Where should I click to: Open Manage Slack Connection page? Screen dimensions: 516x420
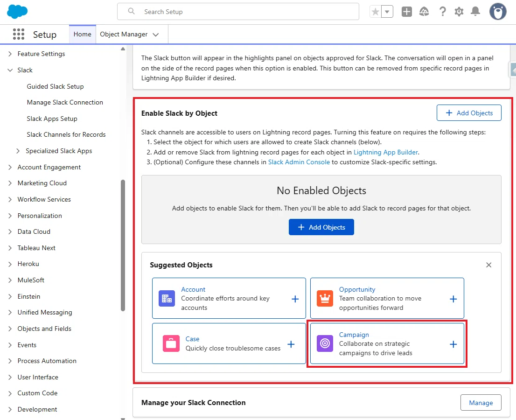(x=65, y=102)
